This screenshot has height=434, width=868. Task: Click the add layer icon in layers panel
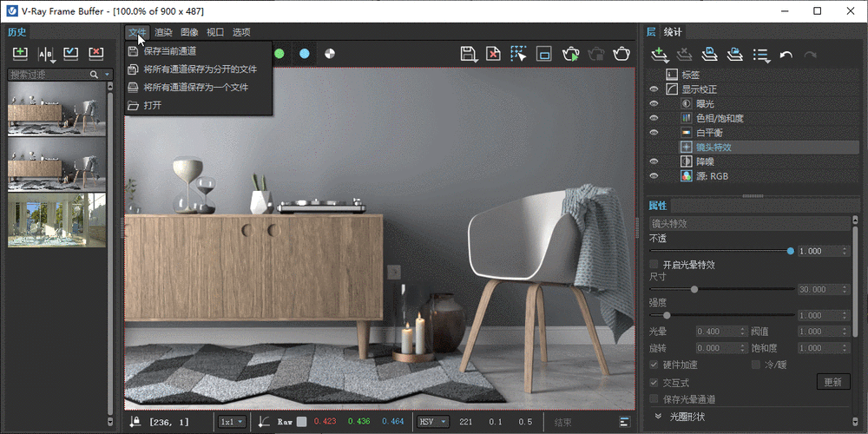(661, 55)
